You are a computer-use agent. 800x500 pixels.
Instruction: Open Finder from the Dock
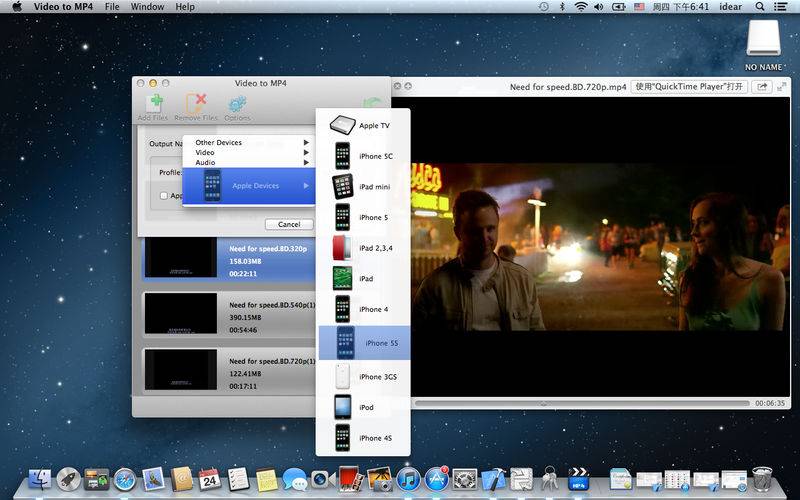(x=40, y=480)
